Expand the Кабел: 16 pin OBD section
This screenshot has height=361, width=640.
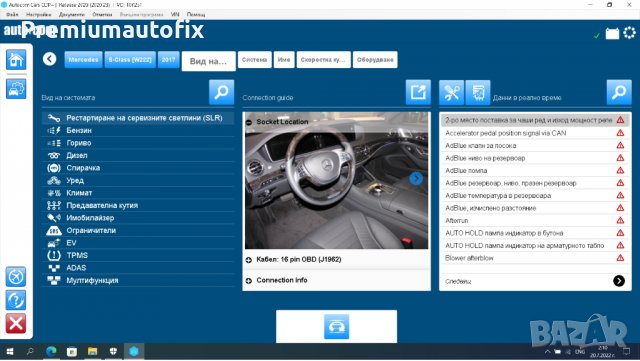tap(249, 260)
